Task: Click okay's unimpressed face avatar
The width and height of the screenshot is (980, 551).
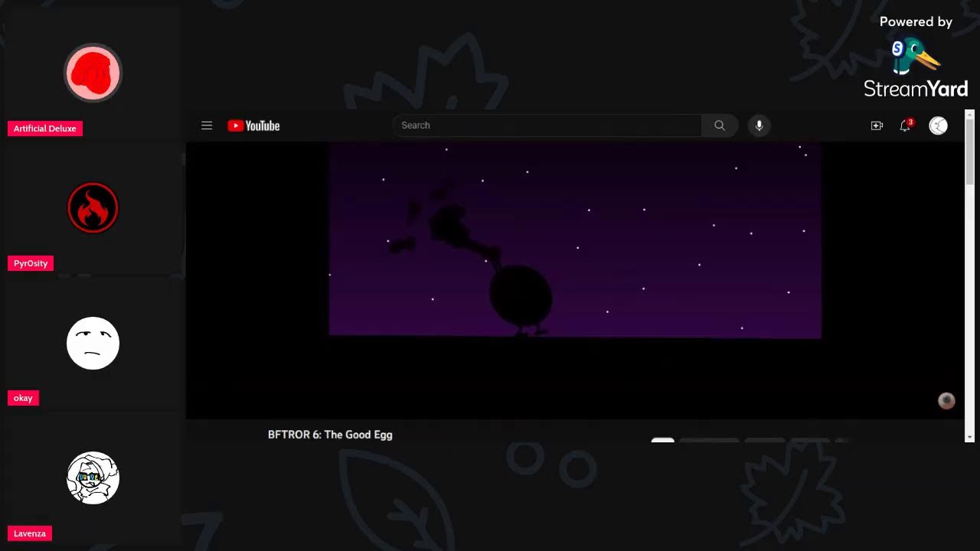Action: click(x=93, y=343)
